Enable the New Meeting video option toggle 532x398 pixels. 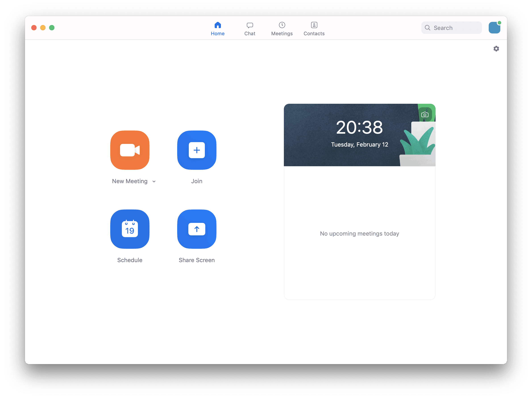154,181
